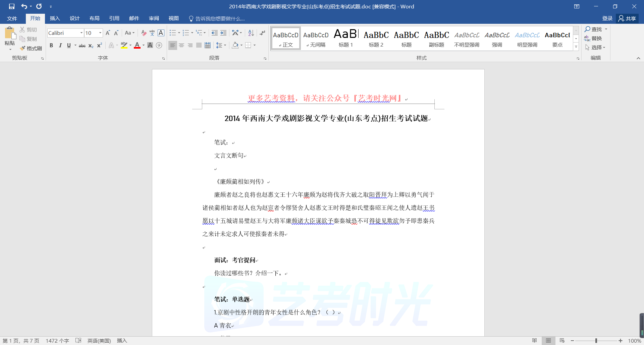Open the font name Calibri dropdown
644x345 pixels.
coord(81,33)
